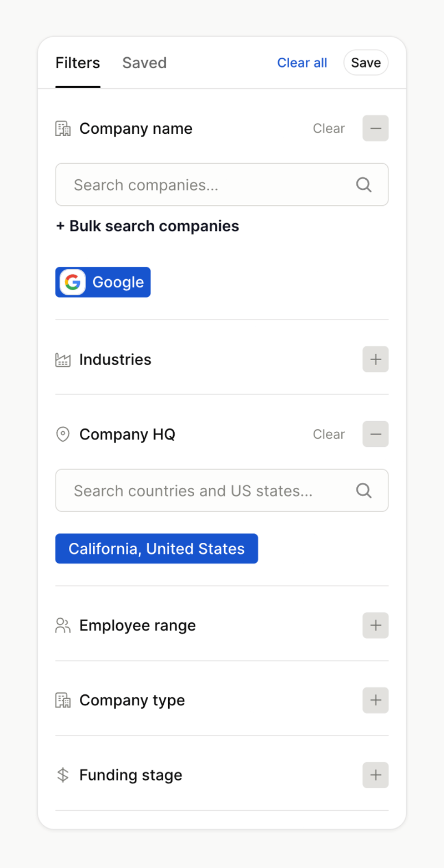Remove the Google company chip
This screenshot has height=868, width=444.
pyautogui.click(x=103, y=282)
